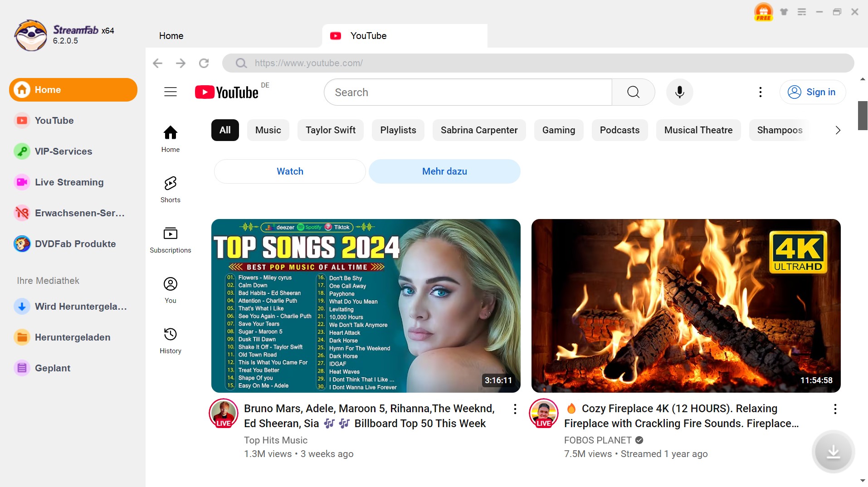Screen dimensions: 868x487
Task: Open options menu for Billboard Top 50 video
Action: pos(515,409)
